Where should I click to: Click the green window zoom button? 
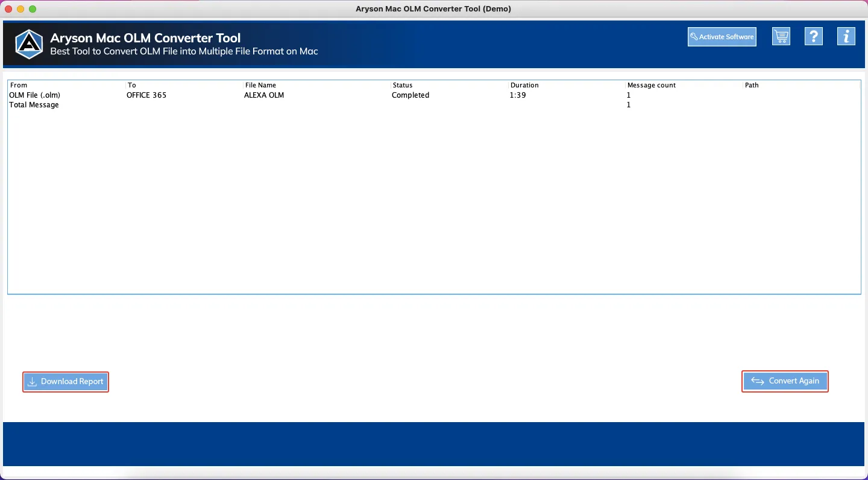pyautogui.click(x=33, y=9)
